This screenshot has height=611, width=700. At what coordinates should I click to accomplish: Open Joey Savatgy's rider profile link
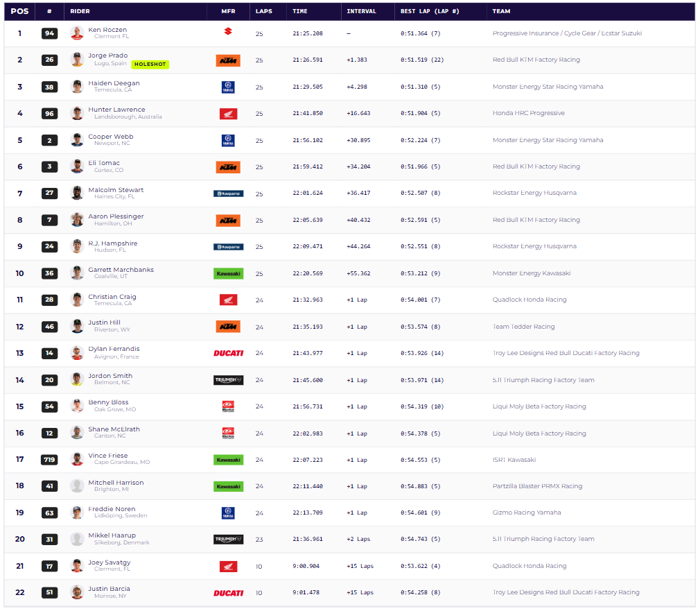(110, 562)
